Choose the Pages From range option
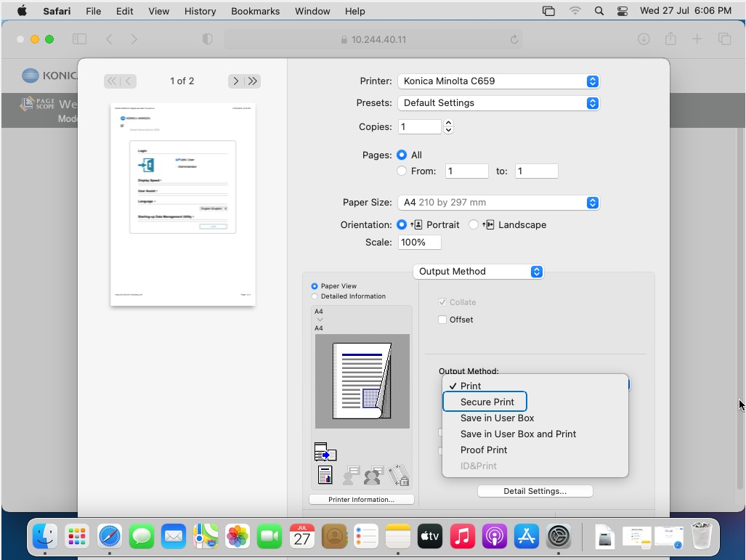 click(x=402, y=171)
